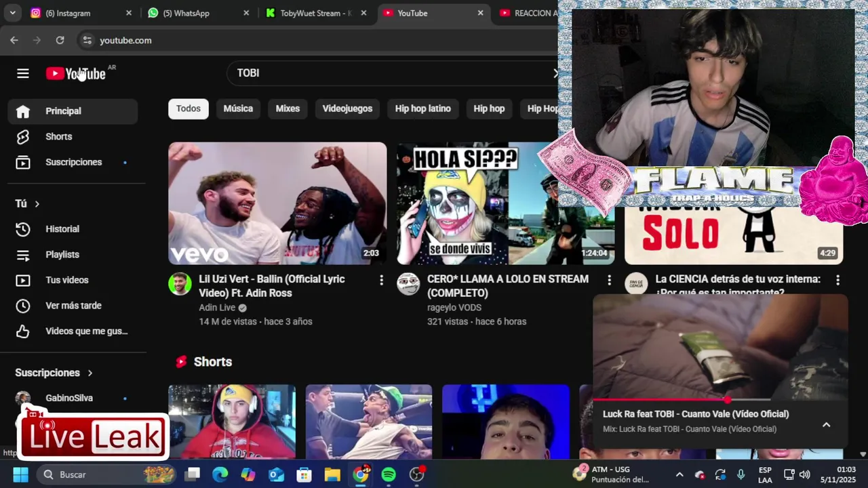Image resolution: width=868 pixels, height=488 pixels.
Task: Close the active YouTube browser tab
Action: tap(480, 13)
